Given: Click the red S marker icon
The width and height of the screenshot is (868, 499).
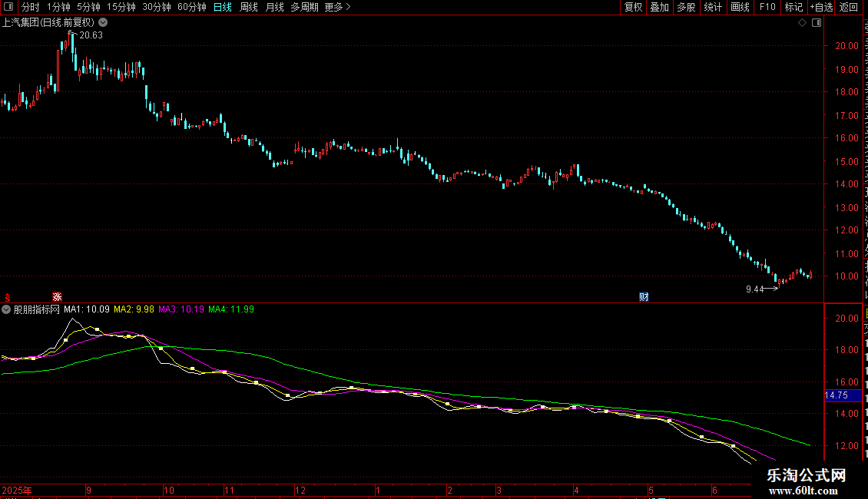Looking at the screenshot, I should point(8,298).
